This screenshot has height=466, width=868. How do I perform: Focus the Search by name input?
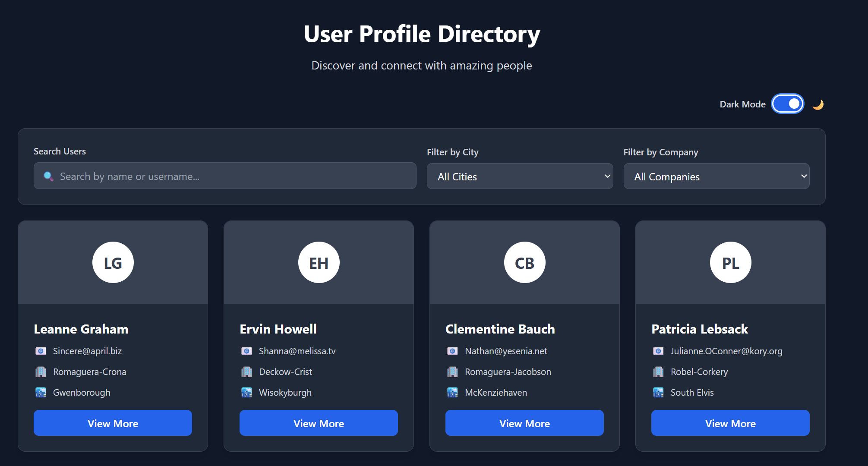[233, 176]
